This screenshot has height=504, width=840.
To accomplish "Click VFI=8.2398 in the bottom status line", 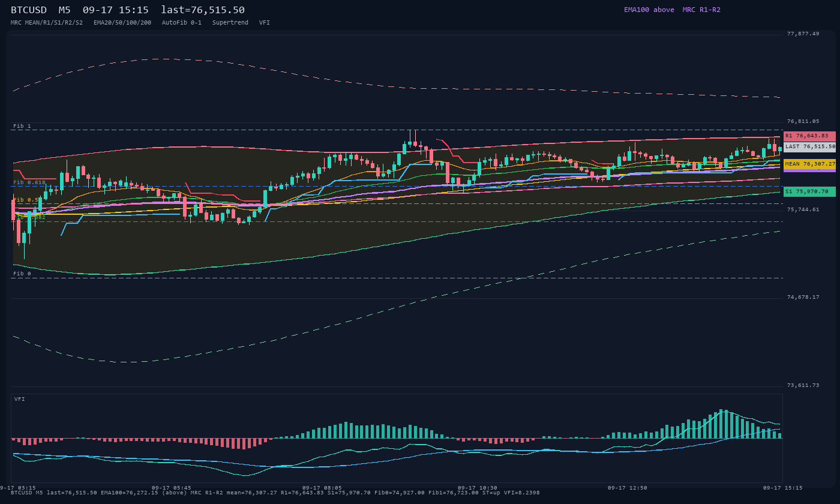I will point(522,493).
